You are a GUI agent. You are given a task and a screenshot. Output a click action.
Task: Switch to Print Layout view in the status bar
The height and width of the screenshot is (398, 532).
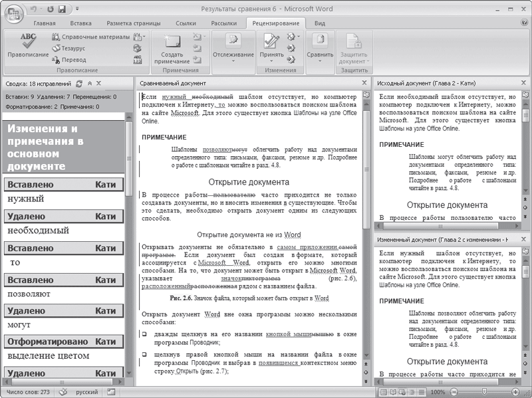[x=384, y=392]
